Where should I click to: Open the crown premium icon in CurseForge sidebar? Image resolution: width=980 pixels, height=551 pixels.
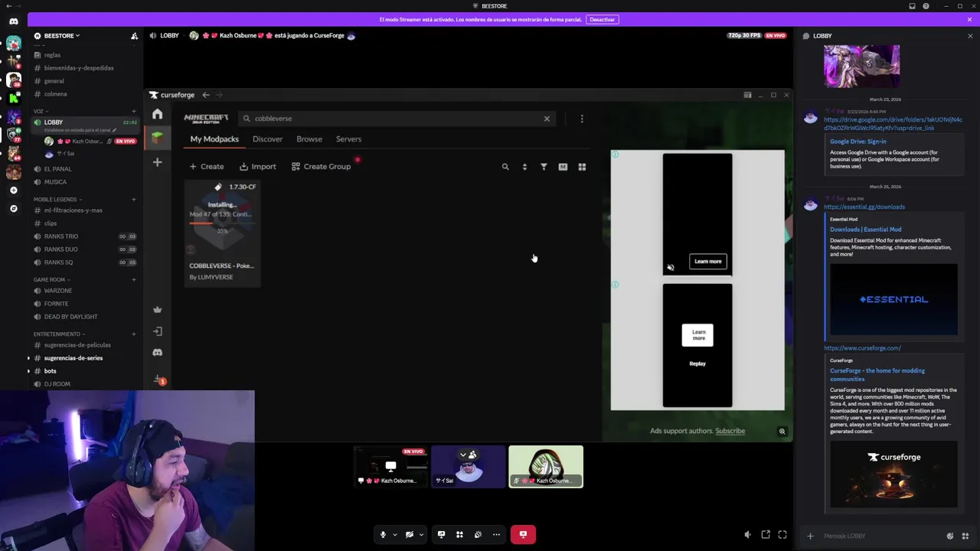coord(157,309)
